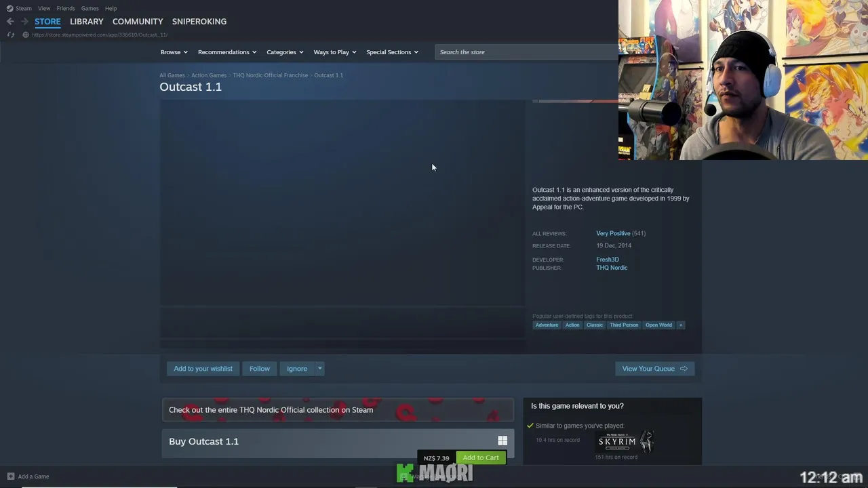Open the Skyrim game thumbnail
Viewport: 868px width, 488px height.
click(625, 442)
